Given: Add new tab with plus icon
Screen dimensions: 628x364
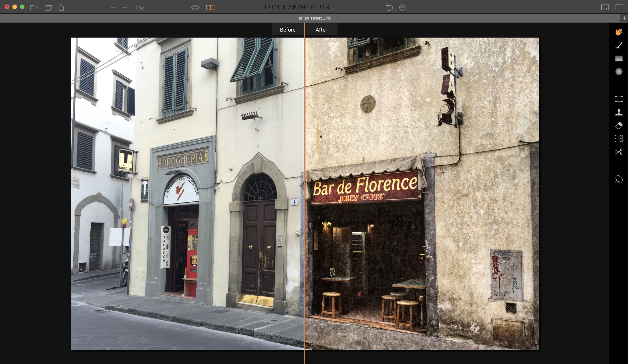Looking at the screenshot, I should (x=624, y=18).
